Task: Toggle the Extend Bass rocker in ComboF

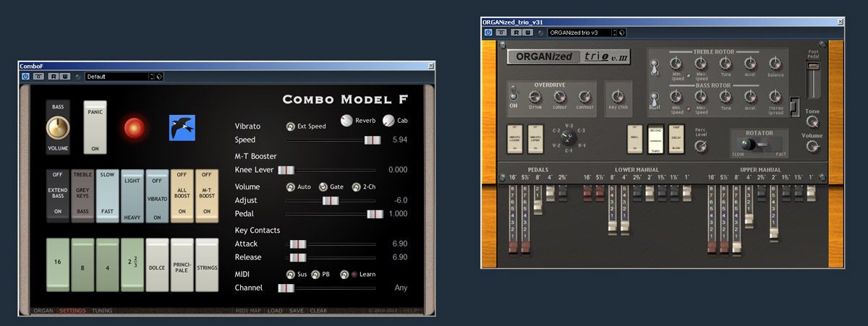Action: (x=58, y=196)
